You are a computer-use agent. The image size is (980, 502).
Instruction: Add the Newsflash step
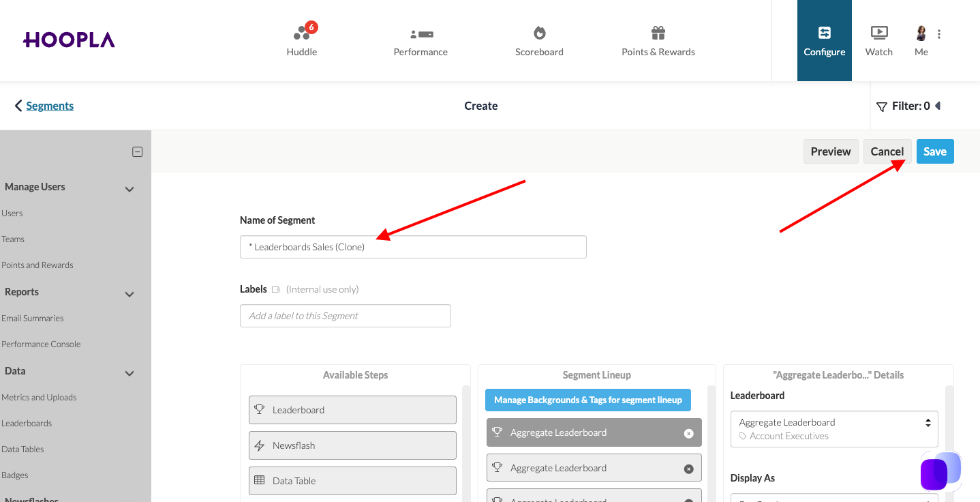coord(352,445)
